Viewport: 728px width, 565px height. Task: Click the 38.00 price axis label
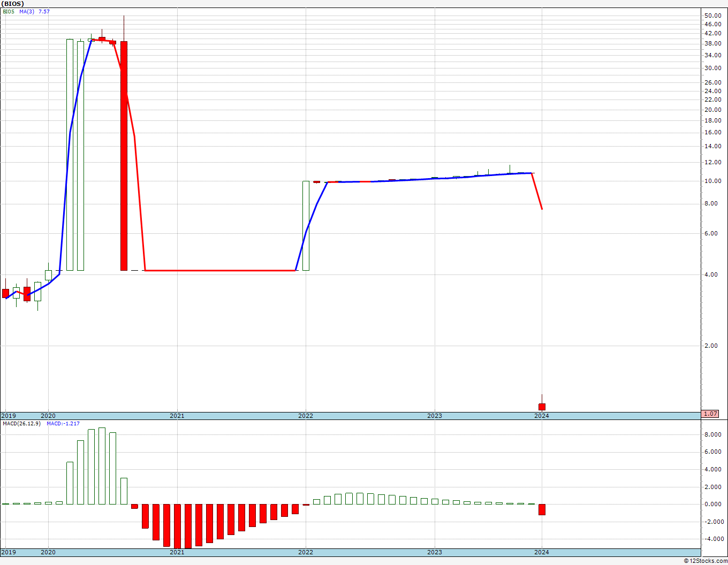click(712, 43)
